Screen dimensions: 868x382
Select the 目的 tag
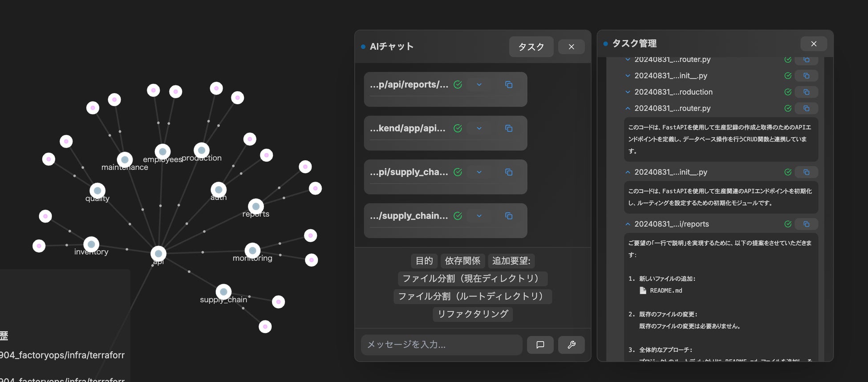click(424, 261)
